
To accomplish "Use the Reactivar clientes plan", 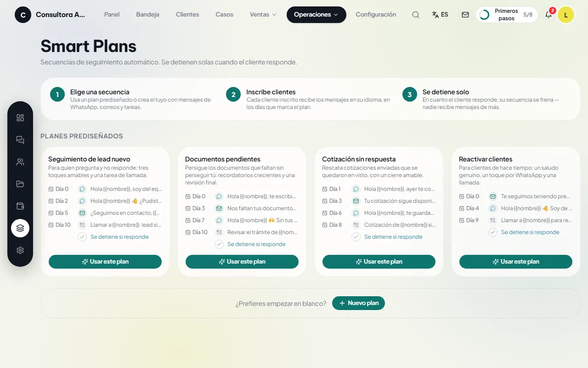I will pos(516,262).
